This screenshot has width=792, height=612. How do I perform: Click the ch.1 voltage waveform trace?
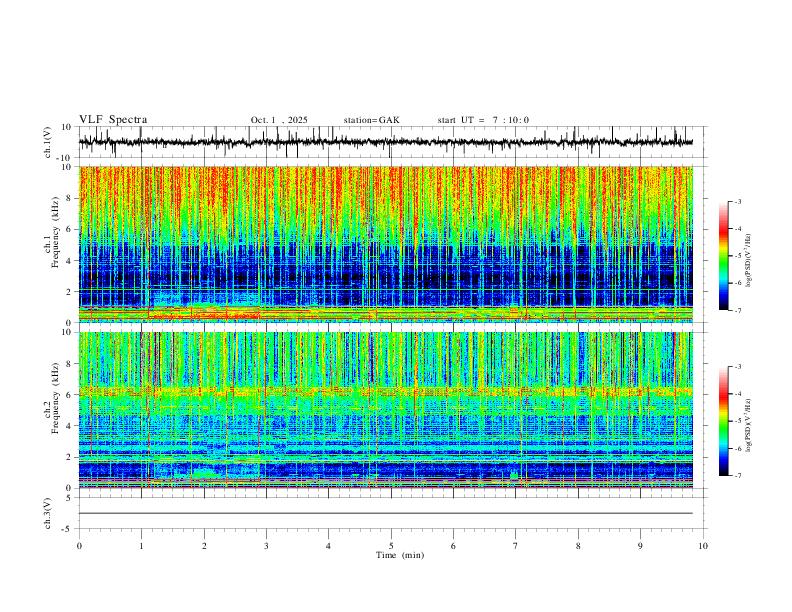click(385, 142)
